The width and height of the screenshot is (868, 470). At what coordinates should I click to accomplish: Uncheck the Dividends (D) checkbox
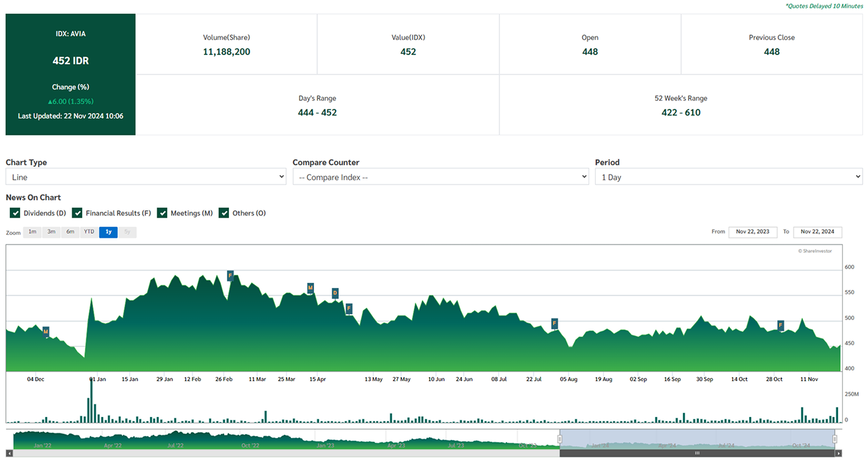click(x=15, y=213)
